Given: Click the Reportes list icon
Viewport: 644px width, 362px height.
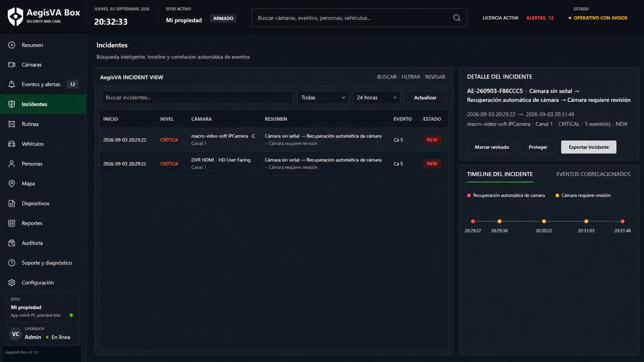Looking at the screenshot, I should tap(12, 223).
